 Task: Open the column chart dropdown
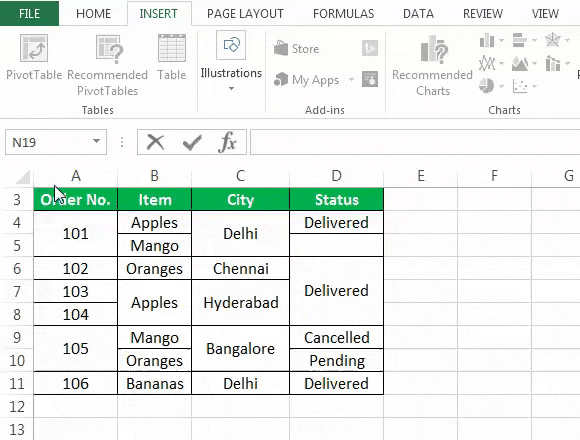pyautogui.click(x=502, y=41)
